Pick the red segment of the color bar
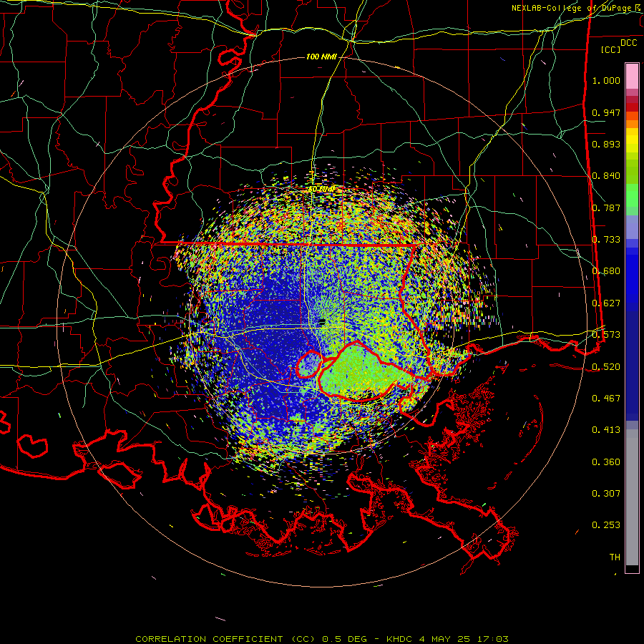 pos(632,107)
